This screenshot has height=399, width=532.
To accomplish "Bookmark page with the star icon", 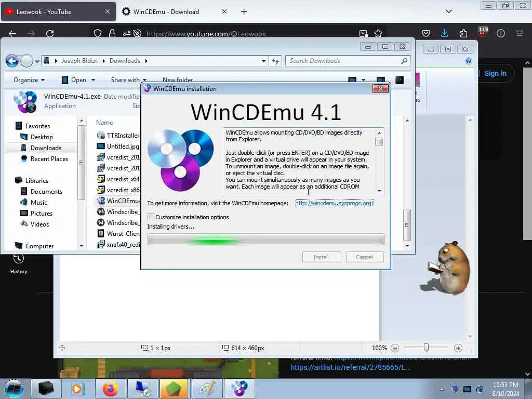I will point(378,33).
